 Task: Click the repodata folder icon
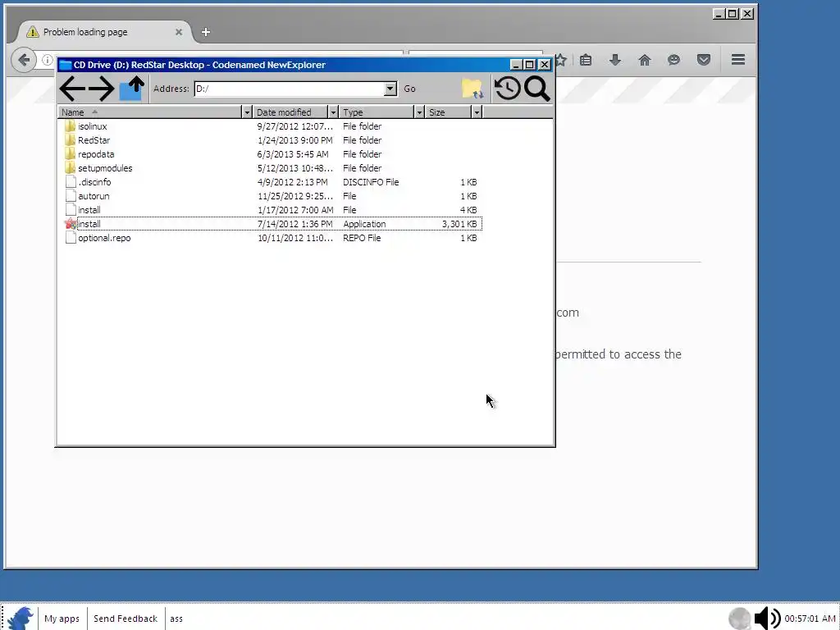coord(70,154)
